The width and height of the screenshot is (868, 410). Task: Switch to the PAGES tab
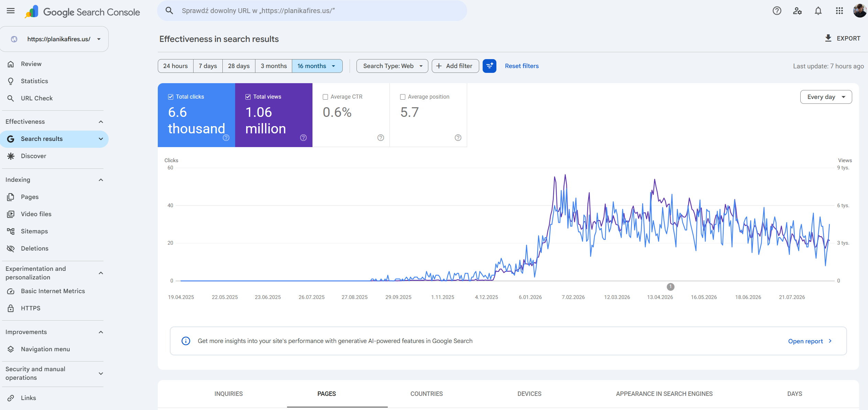pos(327,394)
